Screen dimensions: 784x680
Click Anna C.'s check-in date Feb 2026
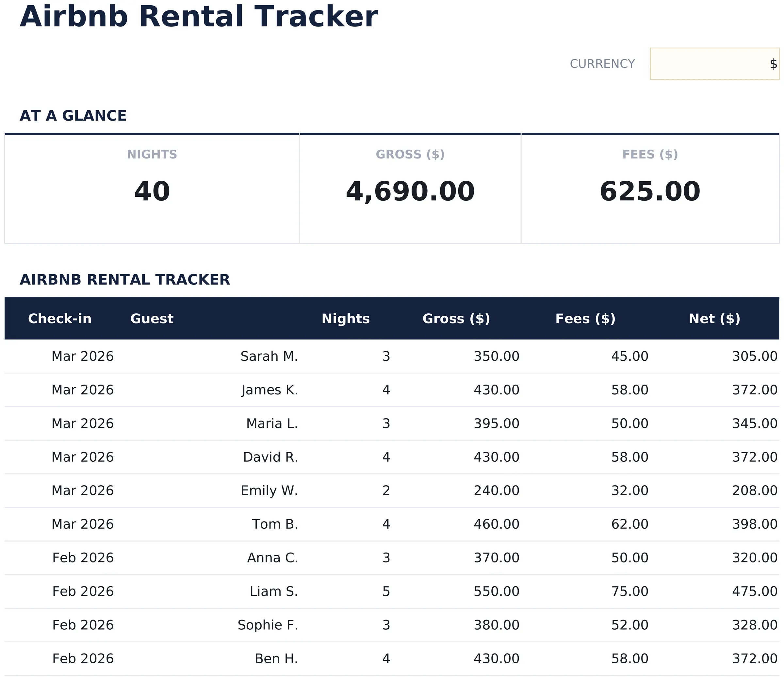[x=83, y=558]
